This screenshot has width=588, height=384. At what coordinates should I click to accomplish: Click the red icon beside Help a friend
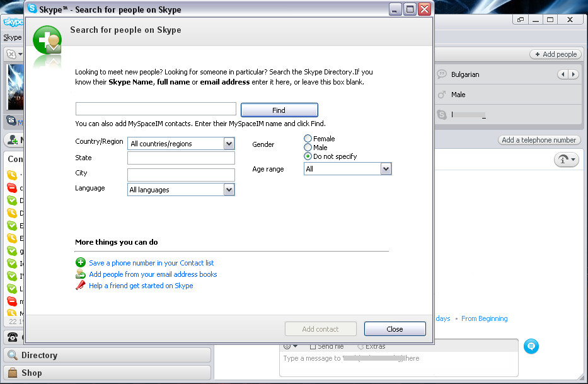click(80, 286)
